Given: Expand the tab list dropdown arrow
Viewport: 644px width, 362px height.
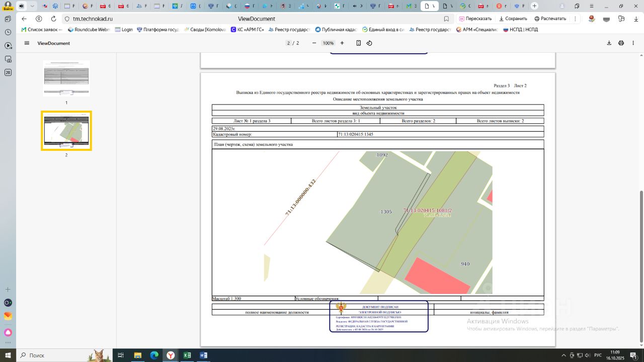Looking at the screenshot, I should click(33, 6).
